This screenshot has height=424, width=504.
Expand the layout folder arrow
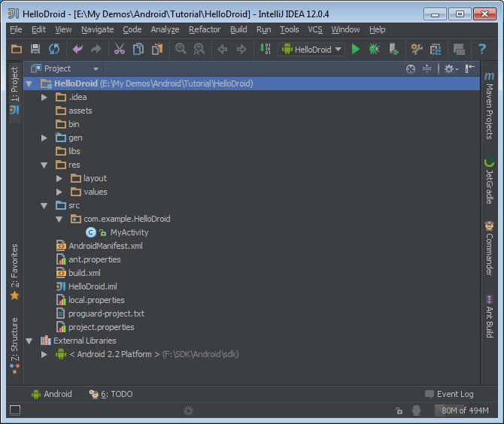pos(59,179)
